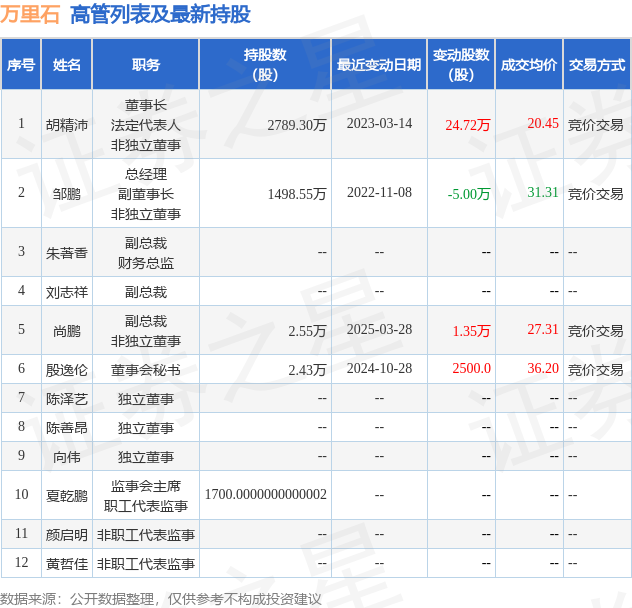The height and width of the screenshot is (608, 632).
Task: Click change value 2500.0
Action: pyautogui.click(x=472, y=368)
